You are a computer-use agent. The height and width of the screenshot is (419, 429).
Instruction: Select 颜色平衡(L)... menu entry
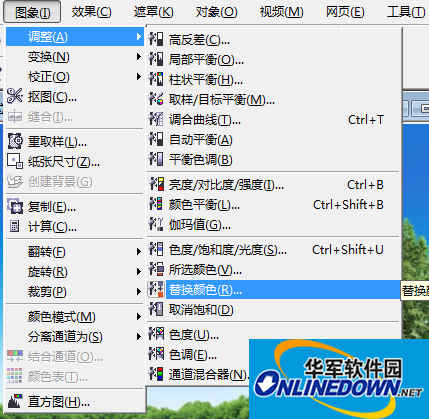click(274, 204)
